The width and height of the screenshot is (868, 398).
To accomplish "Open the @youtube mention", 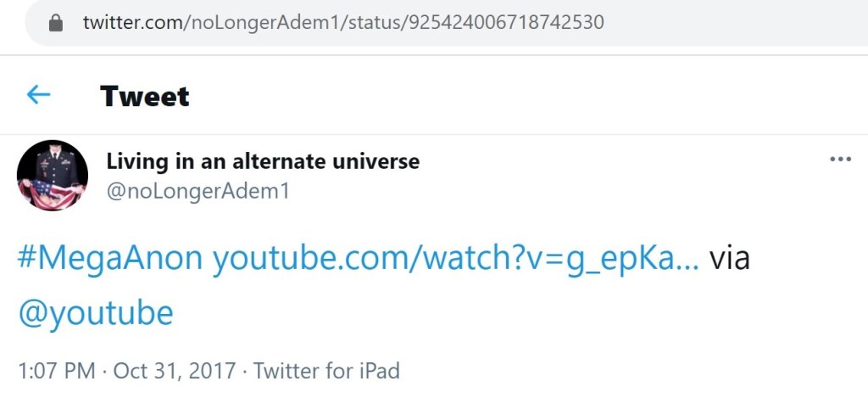I will point(96,312).
